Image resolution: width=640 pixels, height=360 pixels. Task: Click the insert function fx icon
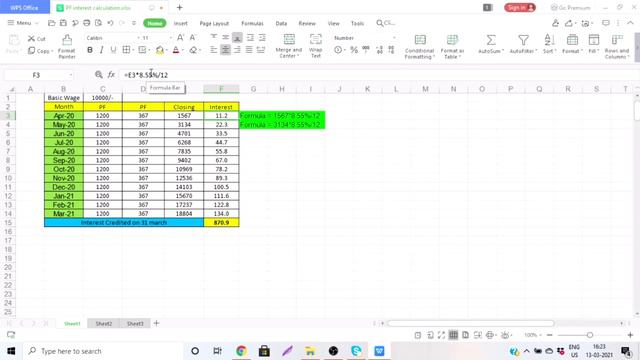click(x=111, y=75)
